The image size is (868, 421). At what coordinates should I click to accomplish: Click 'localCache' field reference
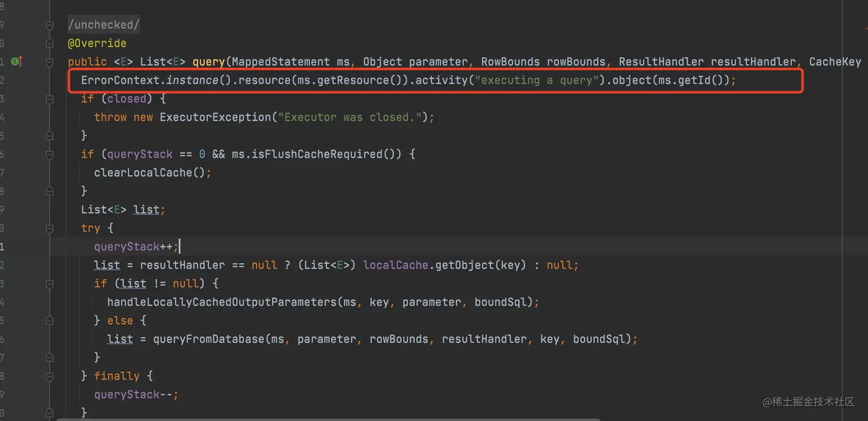pos(396,265)
